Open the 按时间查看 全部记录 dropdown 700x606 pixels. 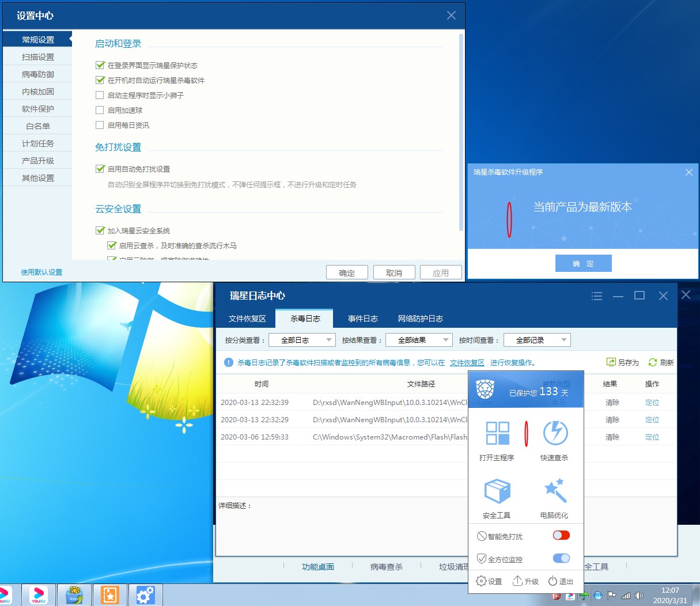coord(537,340)
